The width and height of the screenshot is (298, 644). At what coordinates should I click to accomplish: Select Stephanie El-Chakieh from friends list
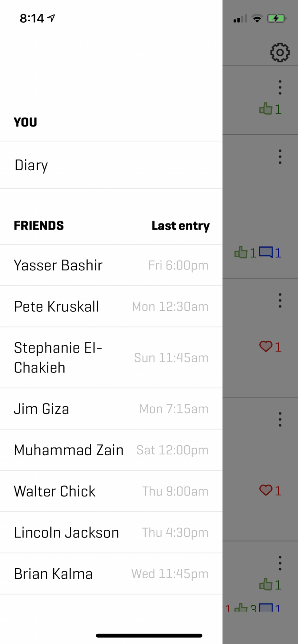point(111,357)
